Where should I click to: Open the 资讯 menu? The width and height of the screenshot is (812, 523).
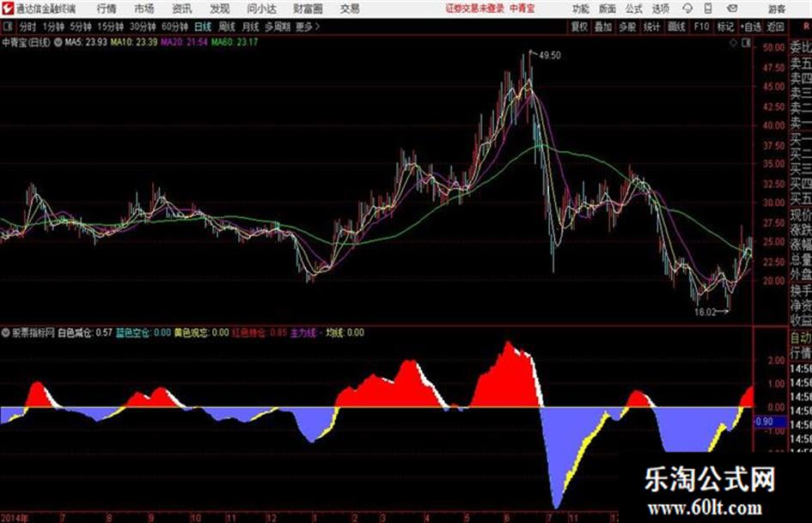click(182, 9)
